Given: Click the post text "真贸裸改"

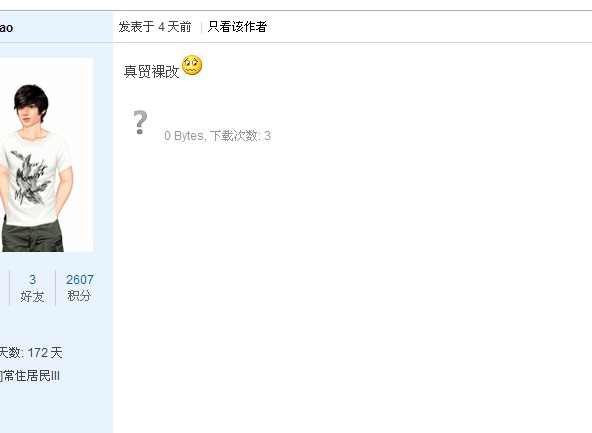Looking at the screenshot, I should [151, 71].
